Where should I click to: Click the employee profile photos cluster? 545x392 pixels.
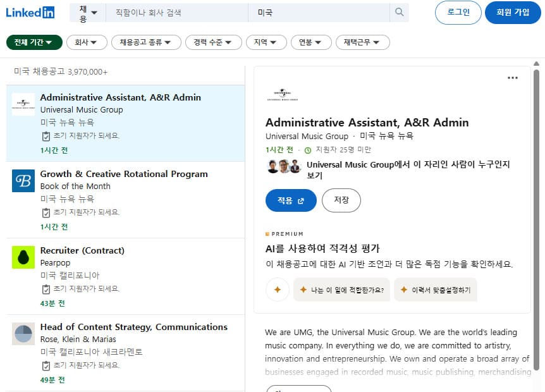(x=284, y=166)
